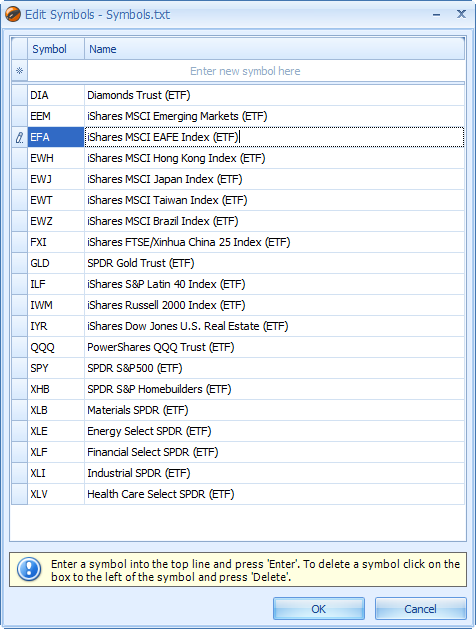
Task: Select the row box left of GLD
Action: [19, 263]
